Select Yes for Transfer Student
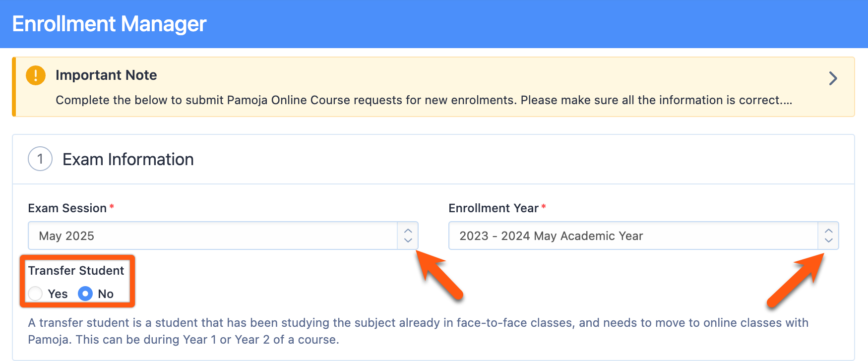The width and height of the screenshot is (868, 361). coord(35,294)
